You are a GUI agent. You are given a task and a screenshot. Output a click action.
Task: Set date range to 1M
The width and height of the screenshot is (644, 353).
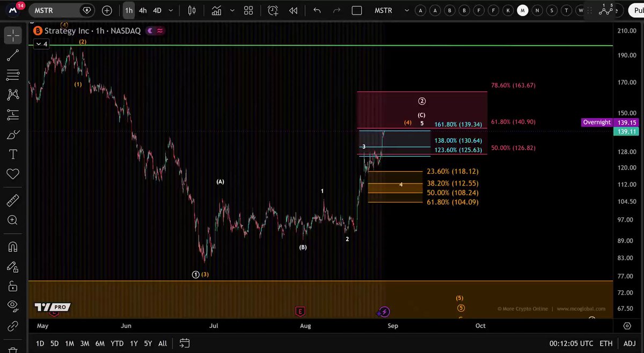70,343
